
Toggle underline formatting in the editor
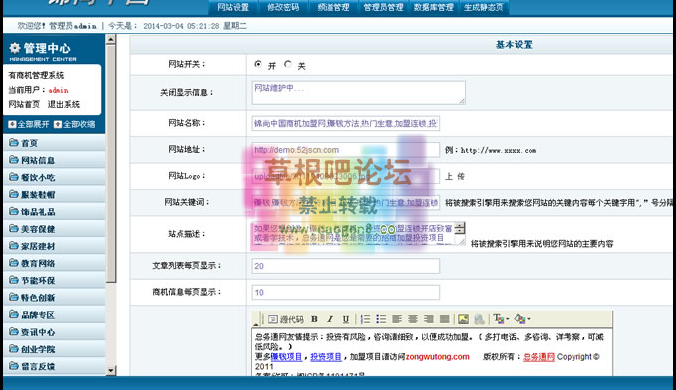(x=345, y=319)
